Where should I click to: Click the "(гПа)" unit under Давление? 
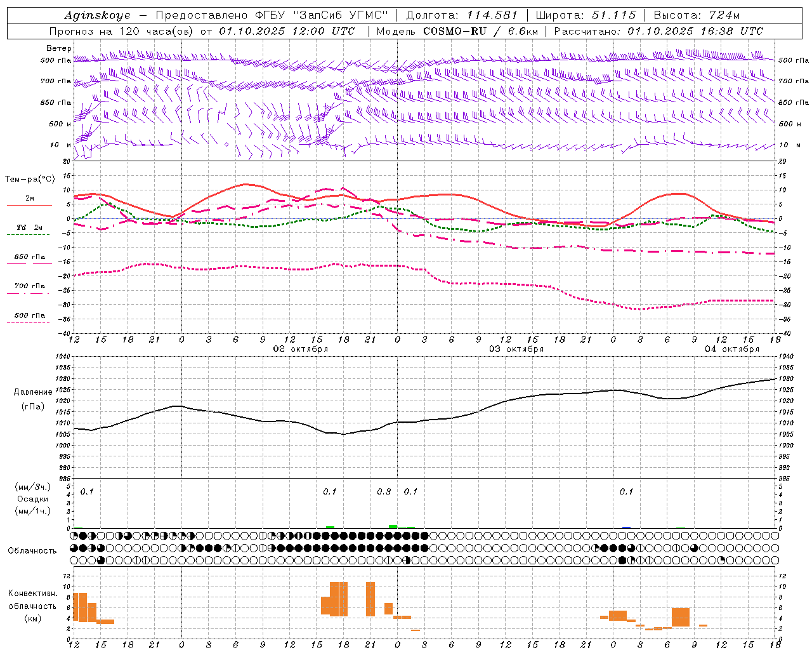pyautogui.click(x=33, y=407)
